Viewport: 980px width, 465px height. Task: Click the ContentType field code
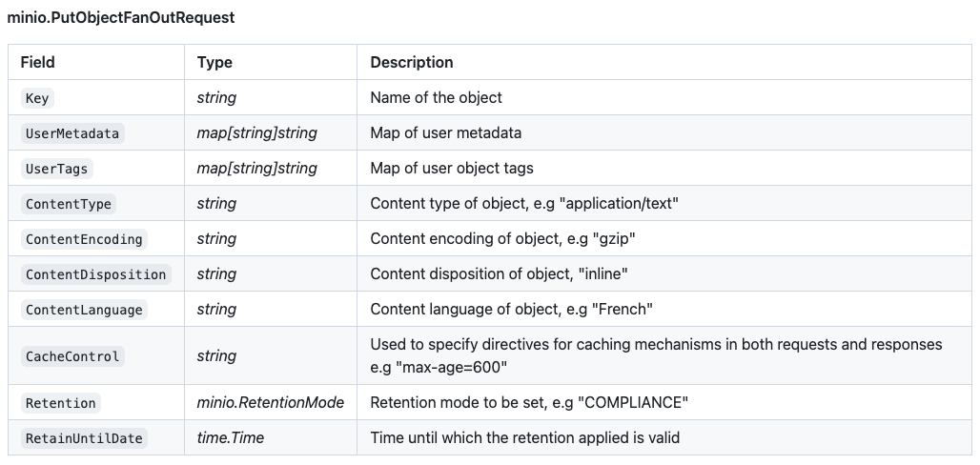(69, 204)
